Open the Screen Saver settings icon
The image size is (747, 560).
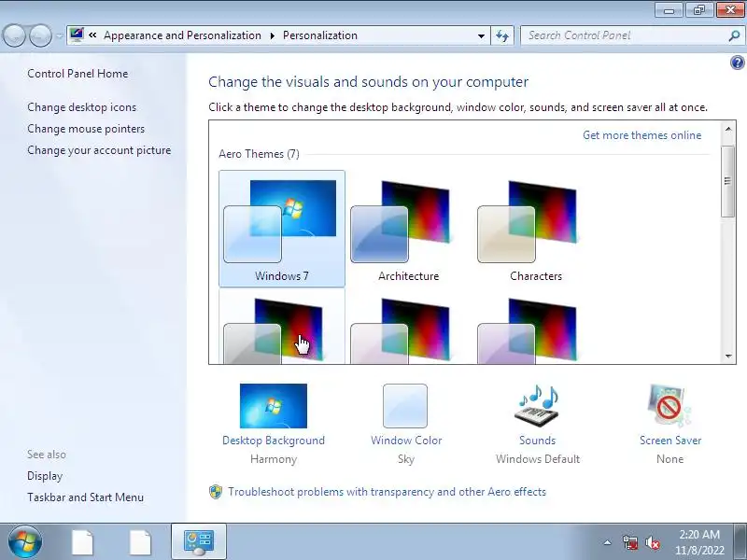(x=669, y=406)
